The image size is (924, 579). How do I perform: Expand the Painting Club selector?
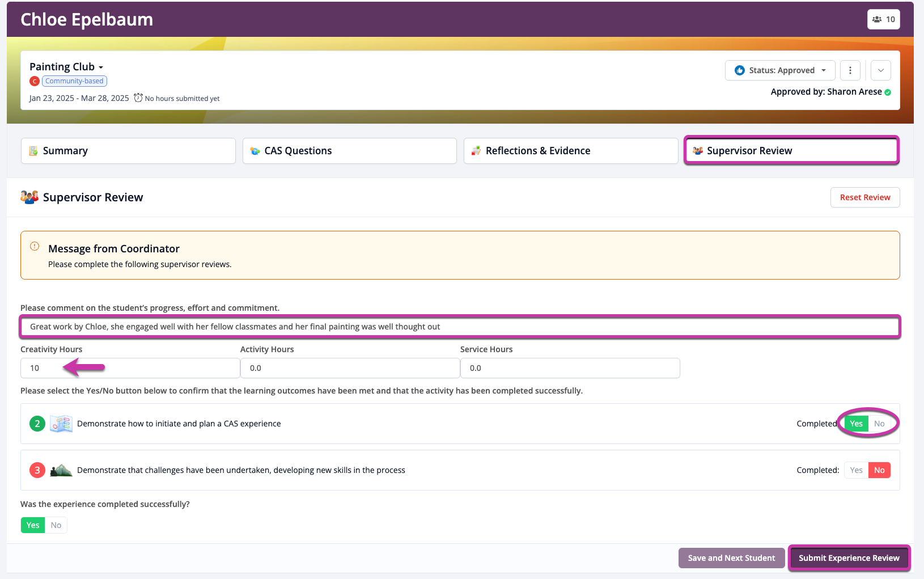[x=101, y=66]
